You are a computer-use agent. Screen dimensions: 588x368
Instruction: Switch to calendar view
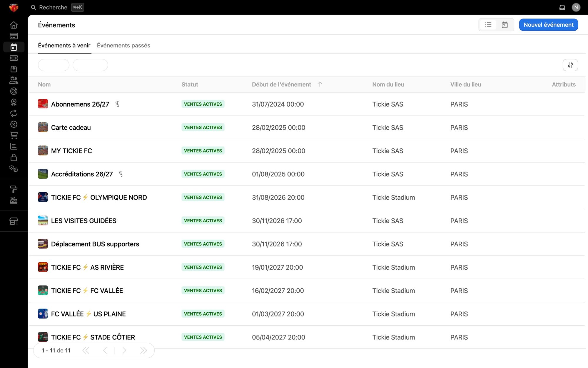click(505, 25)
